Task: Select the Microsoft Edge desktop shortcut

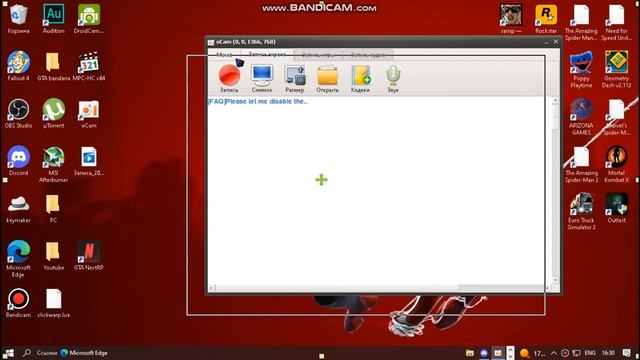Action: [x=18, y=259]
